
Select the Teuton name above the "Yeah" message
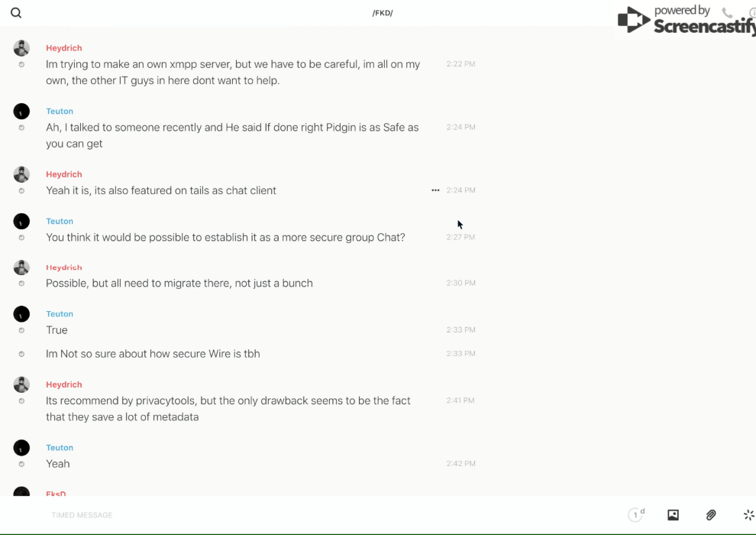coord(60,448)
